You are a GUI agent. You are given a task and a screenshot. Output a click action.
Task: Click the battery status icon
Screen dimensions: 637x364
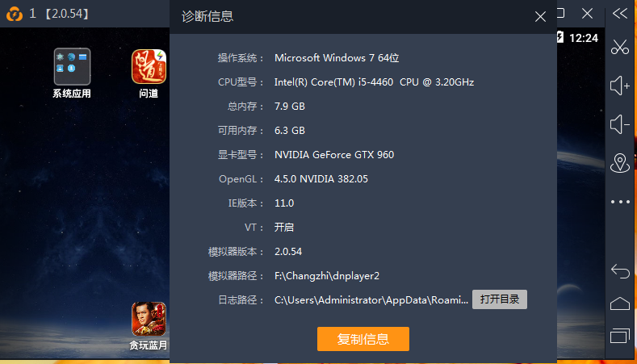click(560, 37)
